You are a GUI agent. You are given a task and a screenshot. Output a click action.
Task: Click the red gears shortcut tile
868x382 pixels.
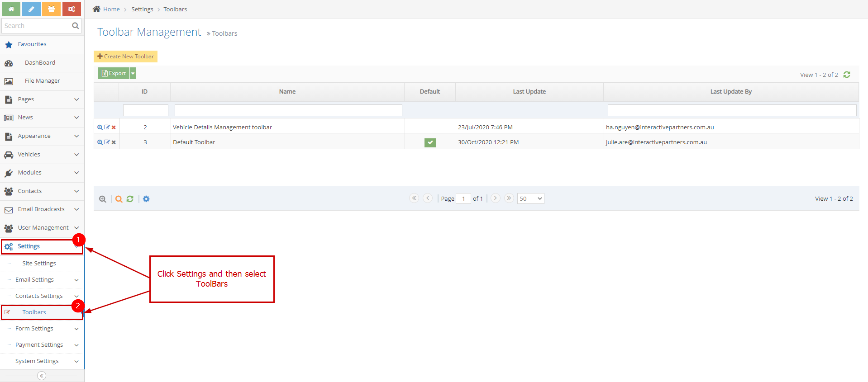click(72, 9)
